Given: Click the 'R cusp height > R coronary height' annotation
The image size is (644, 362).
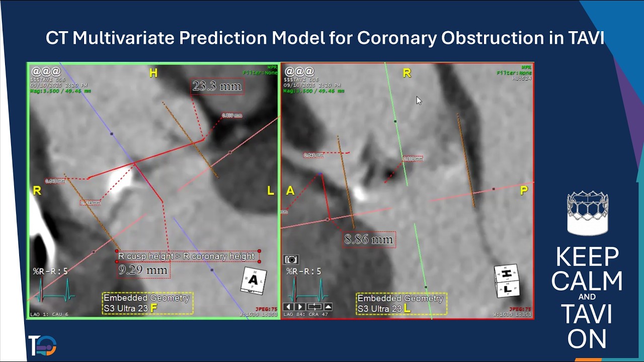Looking at the screenshot, I should (188, 256).
